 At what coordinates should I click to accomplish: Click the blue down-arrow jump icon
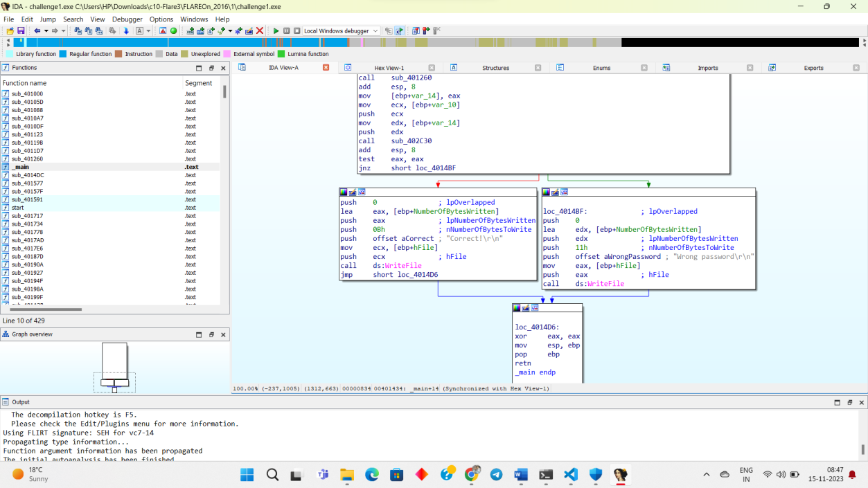(x=126, y=31)
